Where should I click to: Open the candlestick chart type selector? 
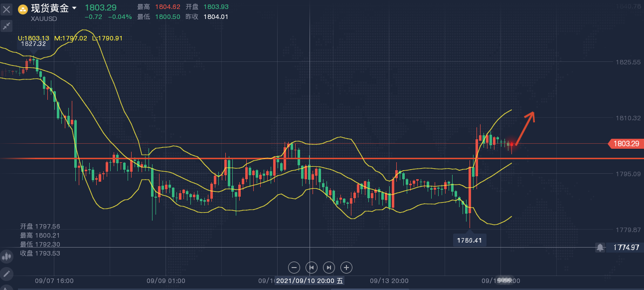(x=6, y=257)
